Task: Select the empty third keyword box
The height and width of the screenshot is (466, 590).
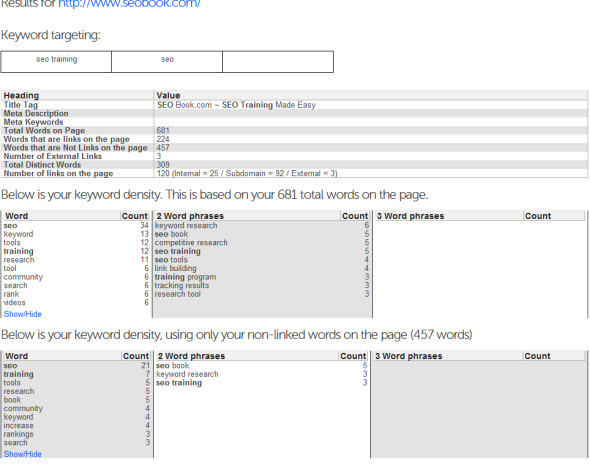Action: 278,62
